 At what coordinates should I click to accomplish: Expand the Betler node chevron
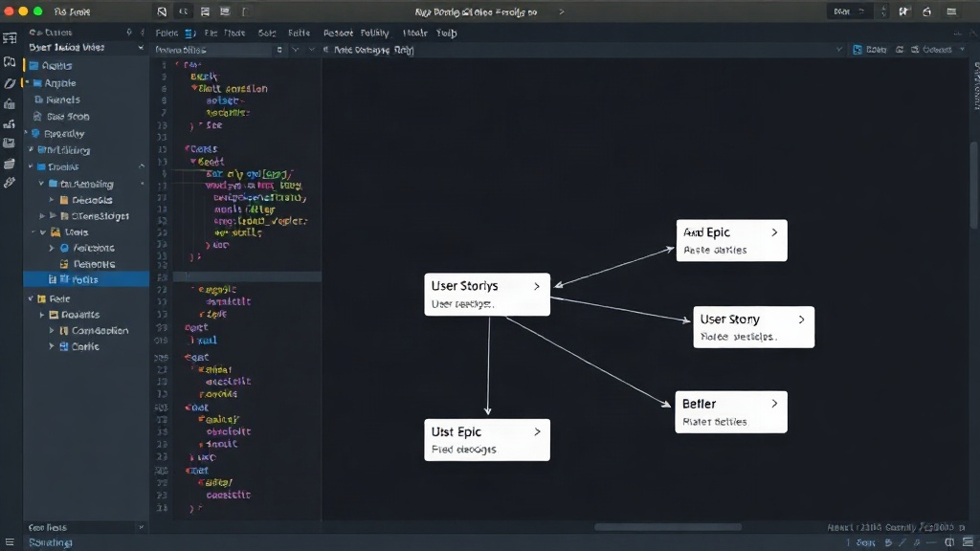click(x=774, y=404)
